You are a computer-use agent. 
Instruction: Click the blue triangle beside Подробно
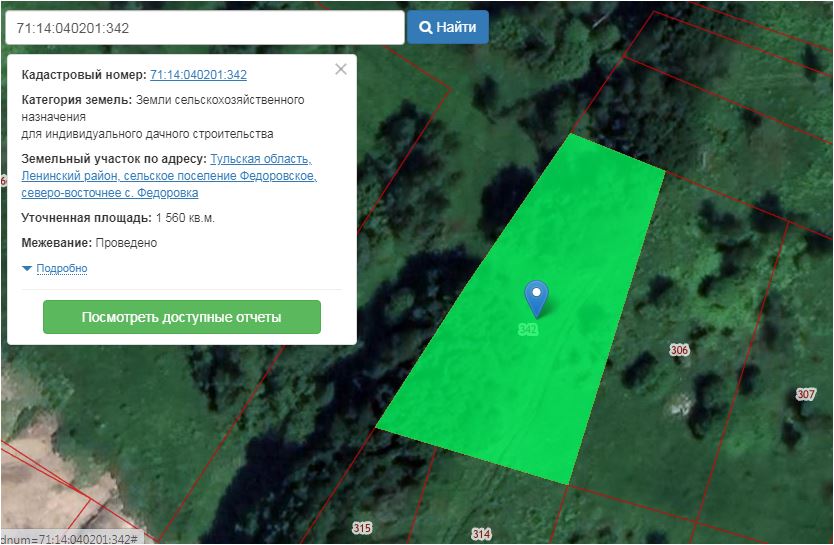pyautogui.click(x=27, y=269)
